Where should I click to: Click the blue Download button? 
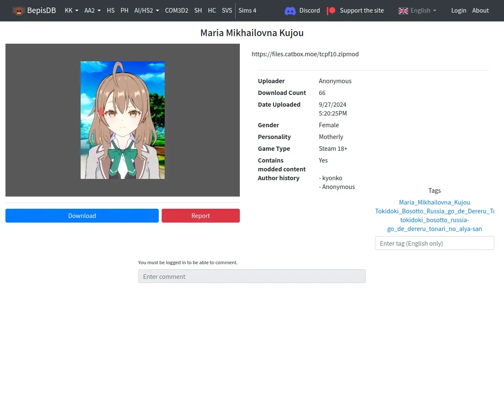[x=82, y=215]
